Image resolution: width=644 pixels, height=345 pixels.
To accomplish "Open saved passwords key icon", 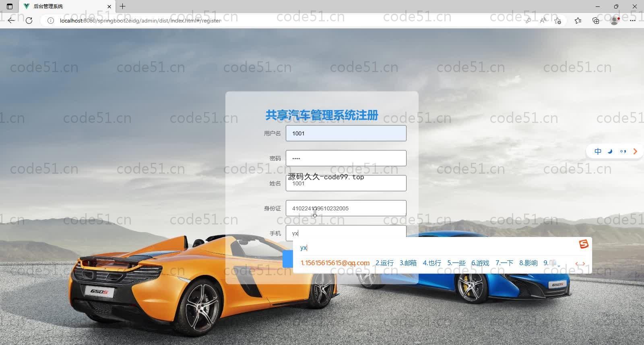I will point(528,21).
